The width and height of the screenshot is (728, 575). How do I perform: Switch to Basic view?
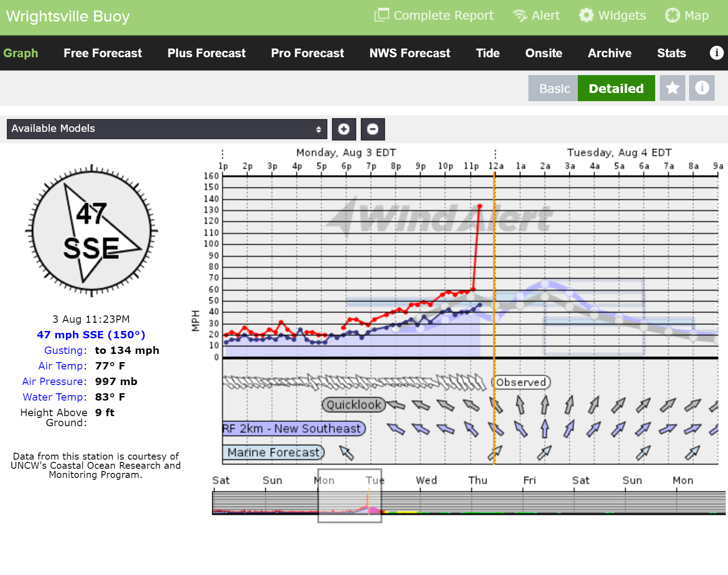click(x=553, y=88)
